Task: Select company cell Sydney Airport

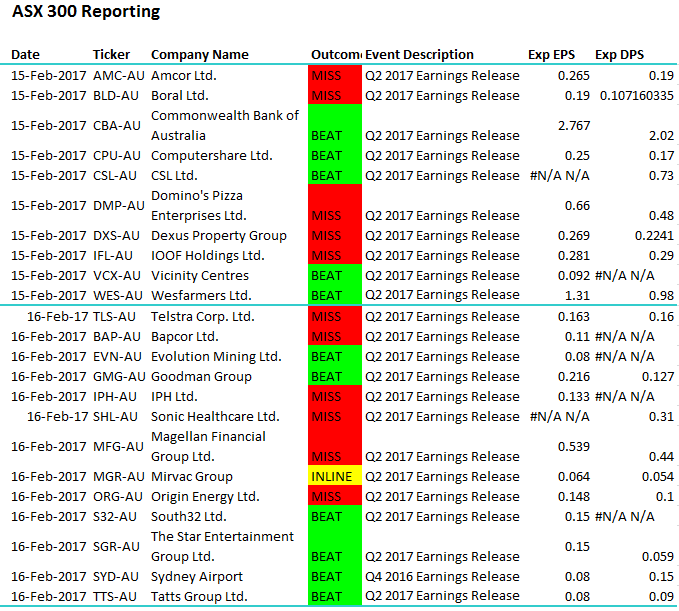Action: click(x=197, y=577)
